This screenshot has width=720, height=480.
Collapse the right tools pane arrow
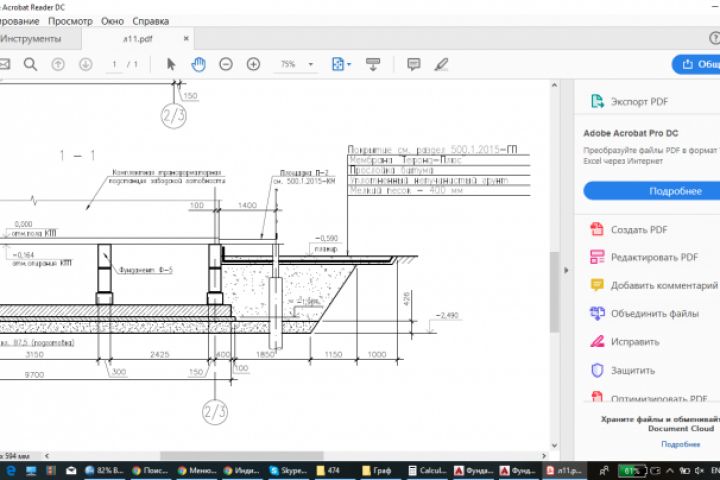tap(567, 271)
